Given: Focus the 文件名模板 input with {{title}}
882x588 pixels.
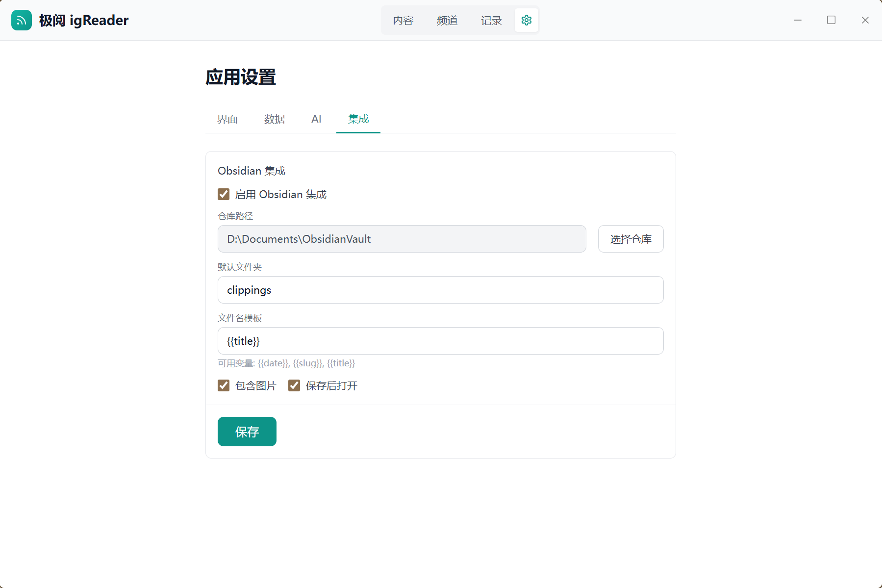Looking at the screenshot, I should click(x=441, y=341).
